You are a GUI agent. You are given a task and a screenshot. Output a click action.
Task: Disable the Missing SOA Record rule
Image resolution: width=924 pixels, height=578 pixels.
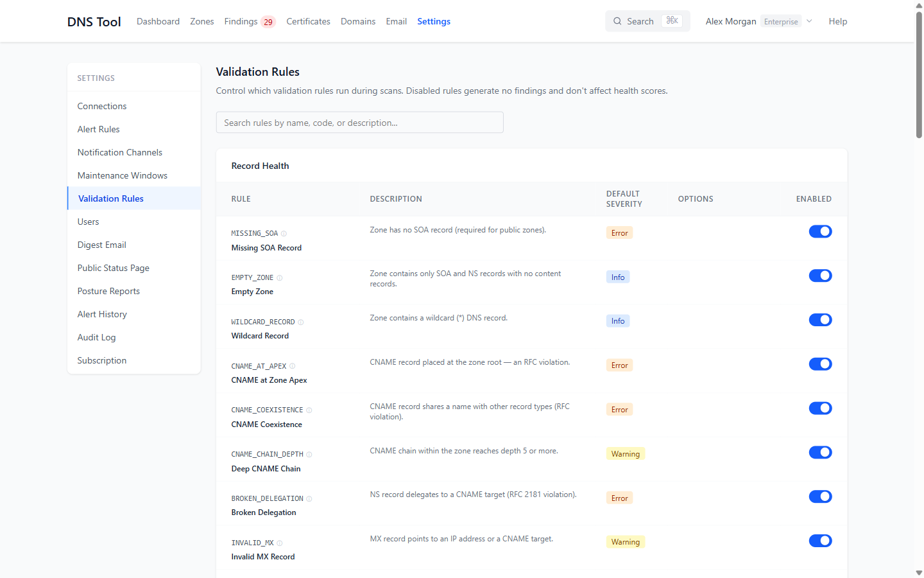coord(820,231)
